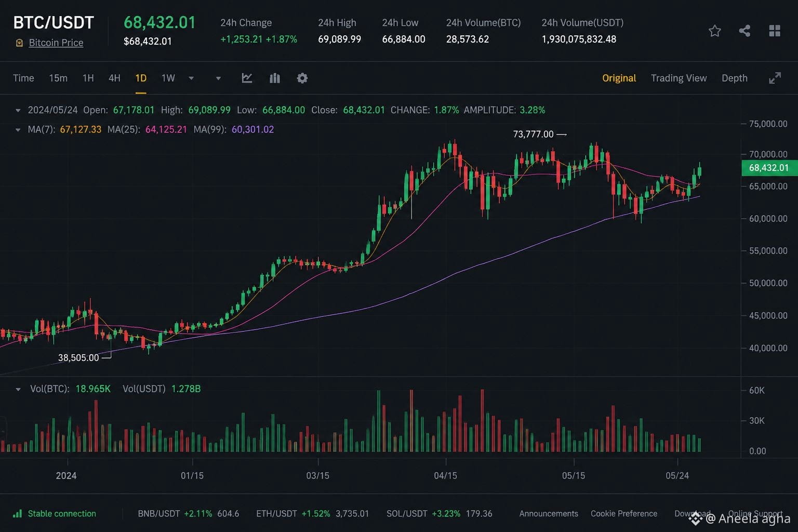
Task: Select the 1W interval
Action: [168, 78]
